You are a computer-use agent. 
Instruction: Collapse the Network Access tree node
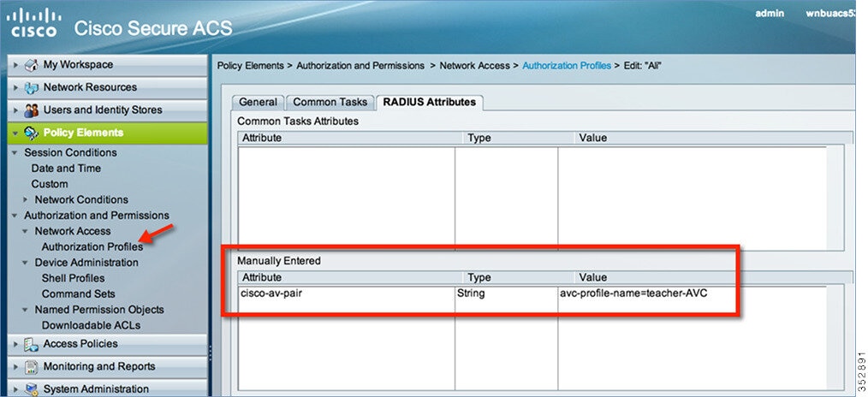(x=25, y=231)
